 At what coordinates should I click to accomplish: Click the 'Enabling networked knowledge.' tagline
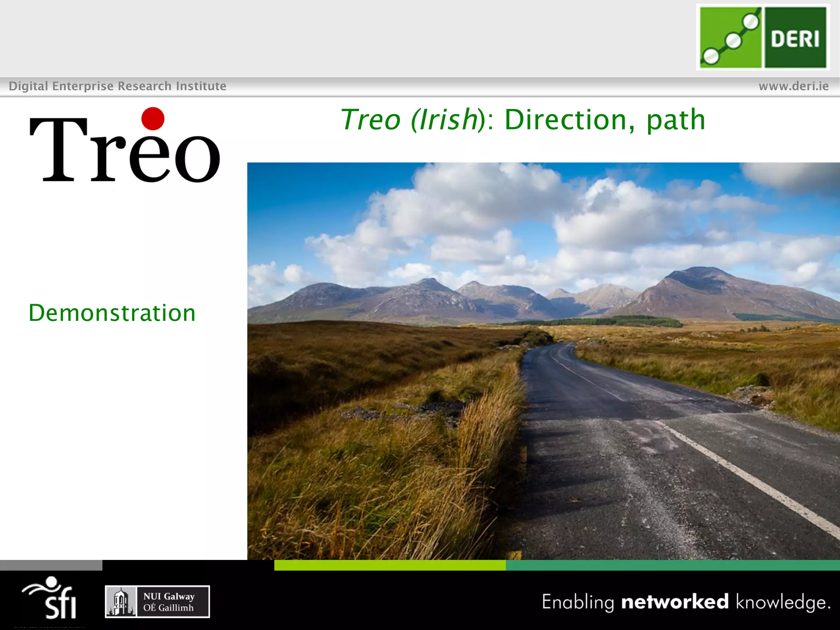(x=686, y=602)
